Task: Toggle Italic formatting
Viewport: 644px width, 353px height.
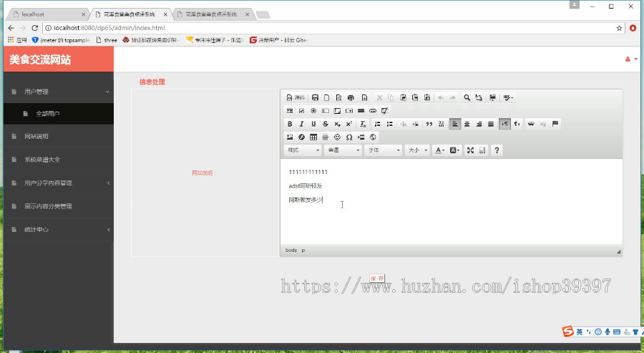Action: click(301, 124)
